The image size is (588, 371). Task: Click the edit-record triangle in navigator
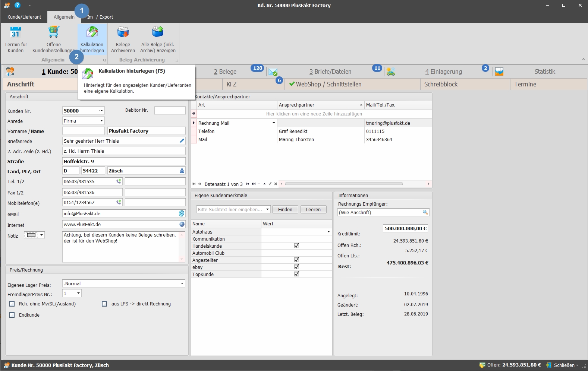[x=264, y=184]
